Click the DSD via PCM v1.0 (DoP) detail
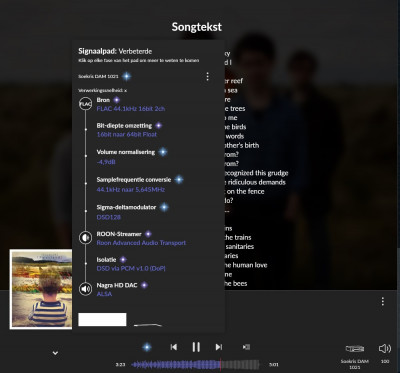Screen dimensions: 400x373 tap(131, 268)
